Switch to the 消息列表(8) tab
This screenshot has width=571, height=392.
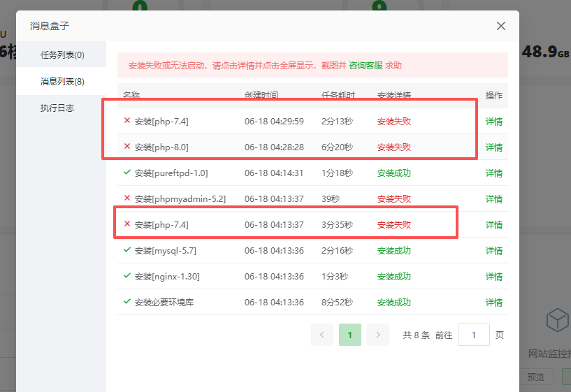coord(62,81)
